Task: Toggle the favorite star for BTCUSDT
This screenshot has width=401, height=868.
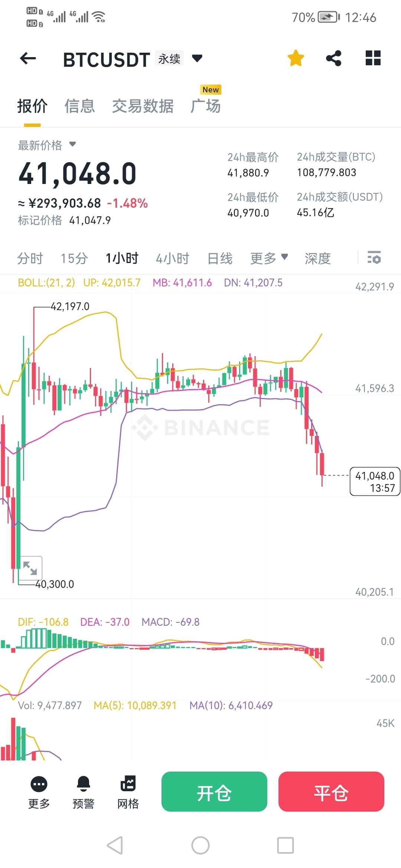Action: coord(295,58)
